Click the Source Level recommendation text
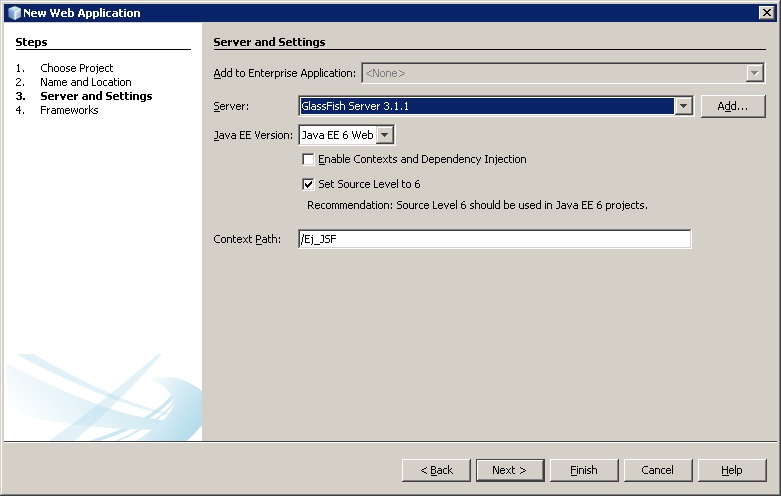The image size is (781, 496). (477, 205)
